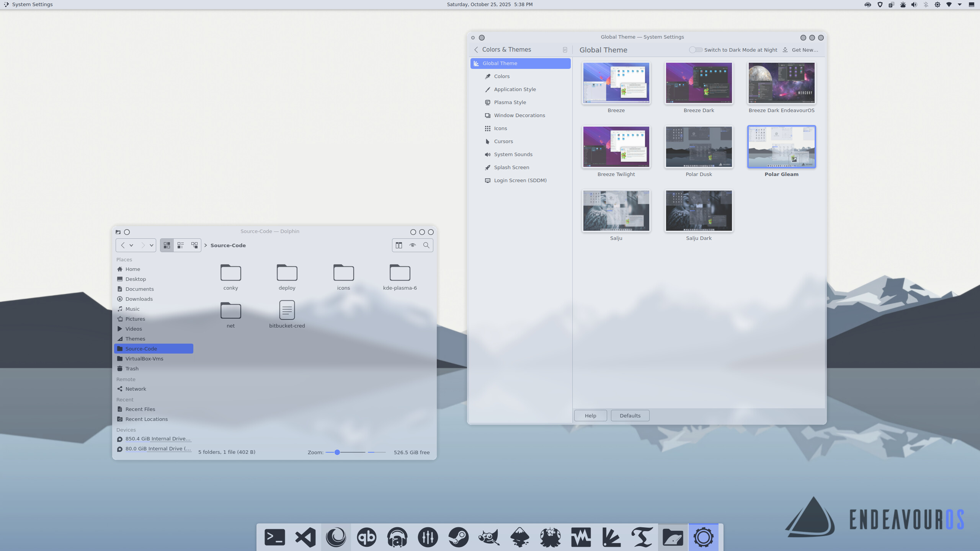Viewport: 980px width, 551px height.
Task: Open qBittorrent from the dock
Action: point(366,537)
